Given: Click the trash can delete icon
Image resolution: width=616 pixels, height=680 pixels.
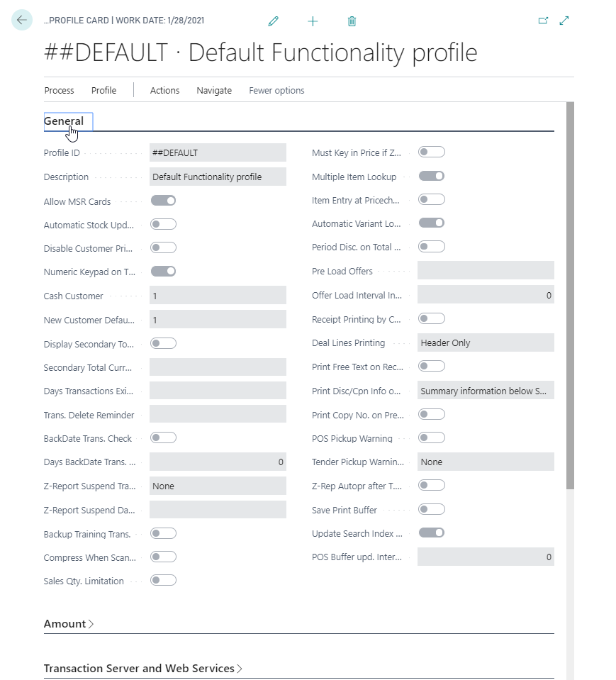Looking at the screenshot, I should pos(352,21).
